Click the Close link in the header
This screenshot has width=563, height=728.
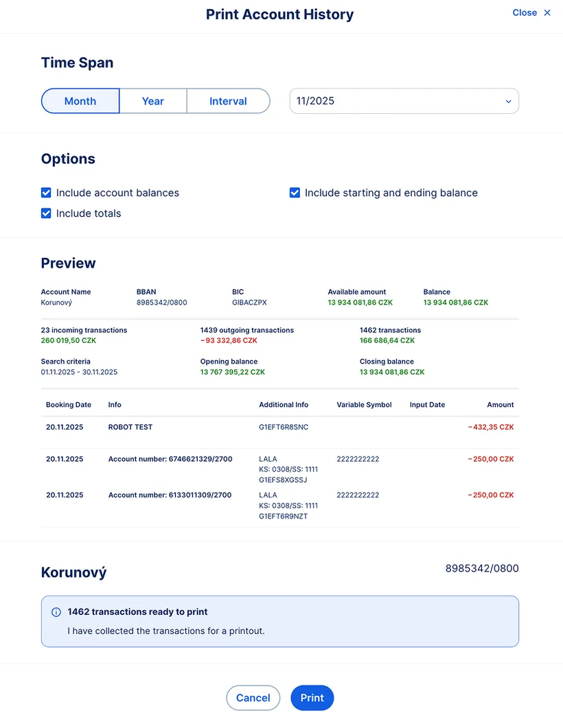coord(524,12)
